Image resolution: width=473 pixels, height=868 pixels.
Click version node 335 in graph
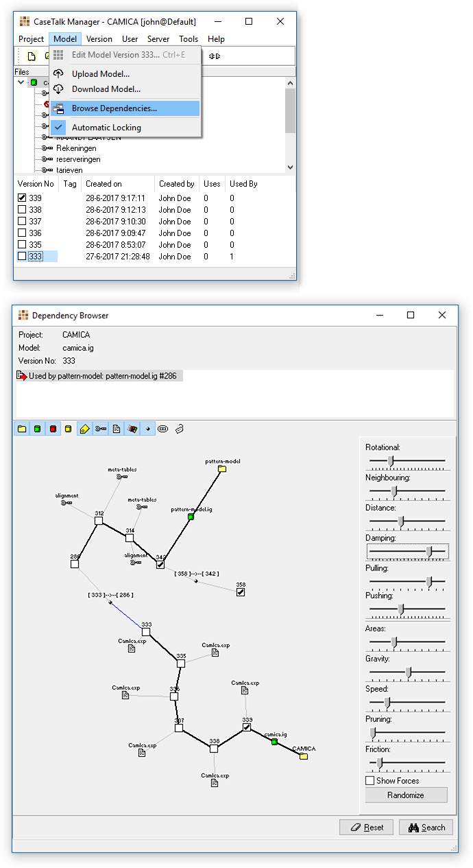181,664
